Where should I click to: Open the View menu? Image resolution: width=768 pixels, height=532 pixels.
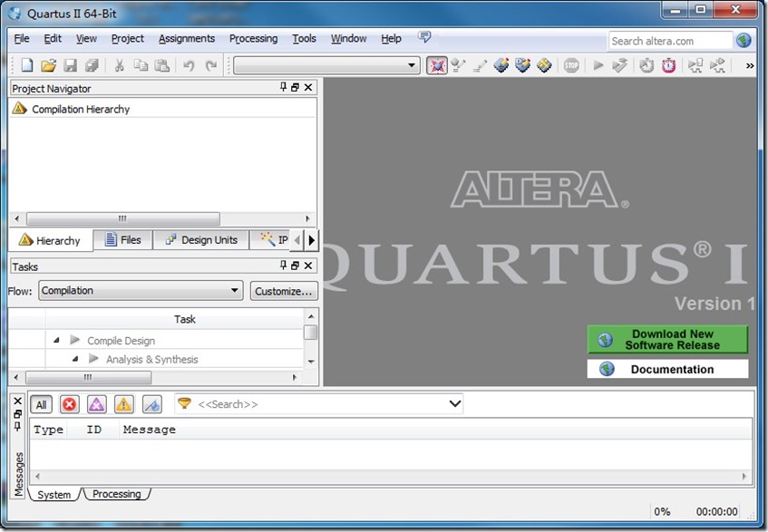pos(86,38)
